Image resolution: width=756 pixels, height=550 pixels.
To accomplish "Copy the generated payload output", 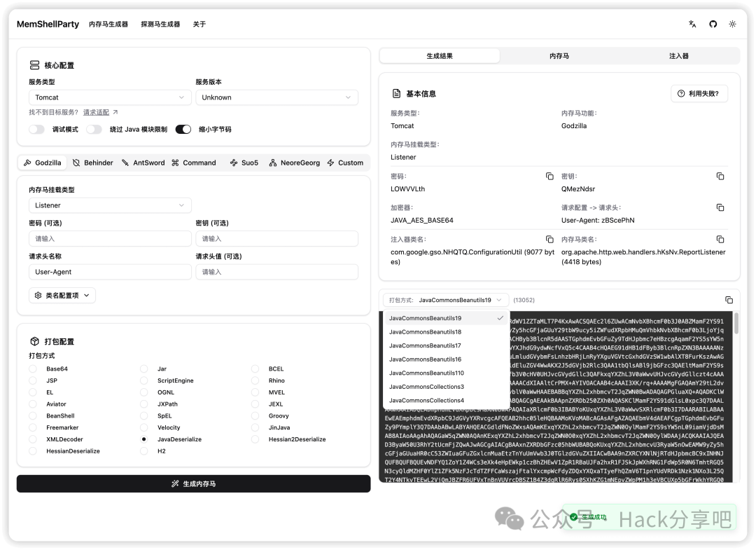I will point(729,300).
